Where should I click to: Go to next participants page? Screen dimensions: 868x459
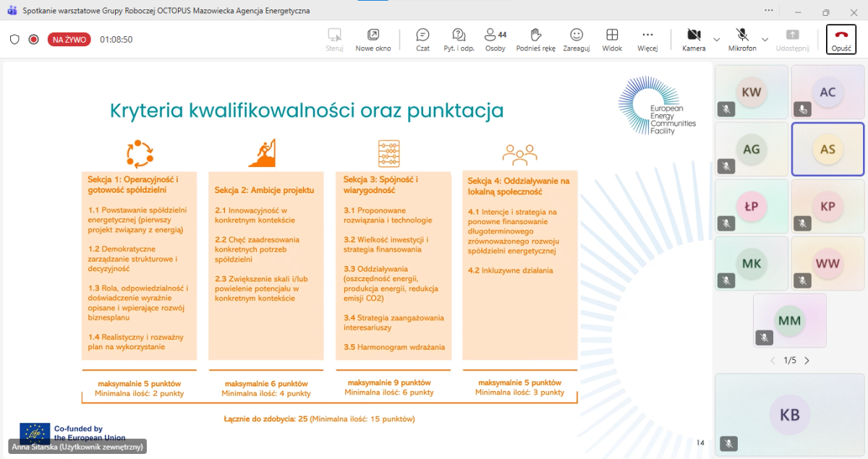tap(807, 360)
